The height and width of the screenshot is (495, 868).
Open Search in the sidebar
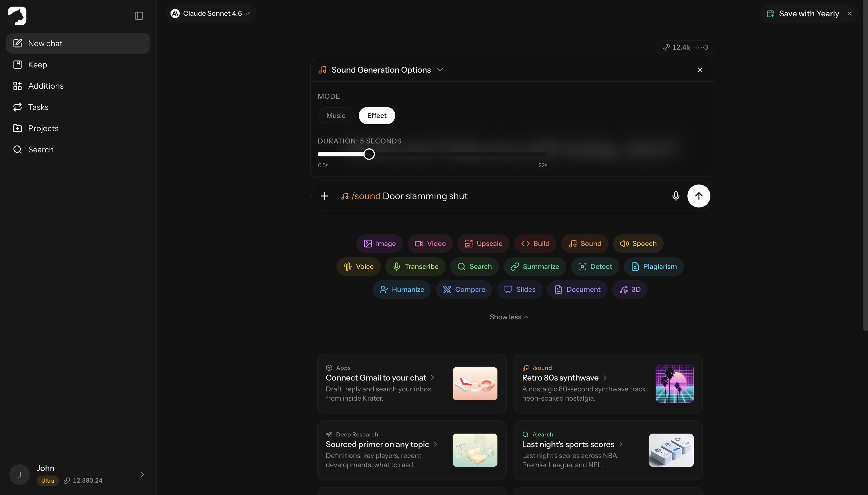[78, 150]
